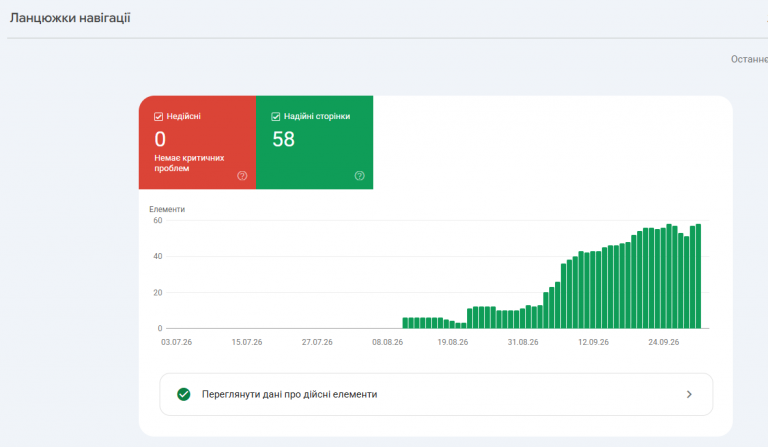Screen dimensions: 768x447
Task: Click the 24.09.26 date label
Action: point(664,342)
